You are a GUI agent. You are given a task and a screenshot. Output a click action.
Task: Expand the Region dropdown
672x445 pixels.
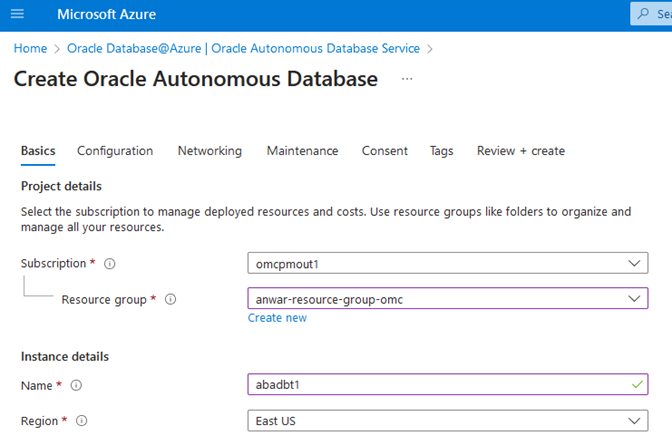[633, 421]
